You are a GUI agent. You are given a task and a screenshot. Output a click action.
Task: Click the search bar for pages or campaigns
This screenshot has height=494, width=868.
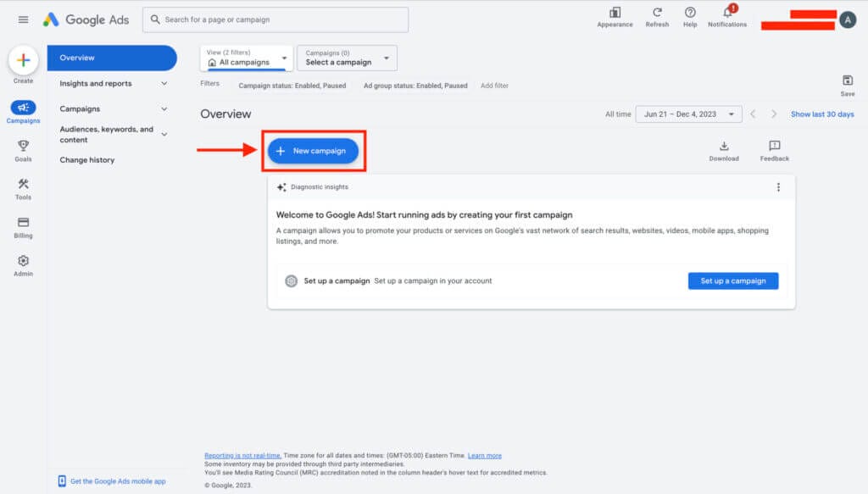[275, 19]
